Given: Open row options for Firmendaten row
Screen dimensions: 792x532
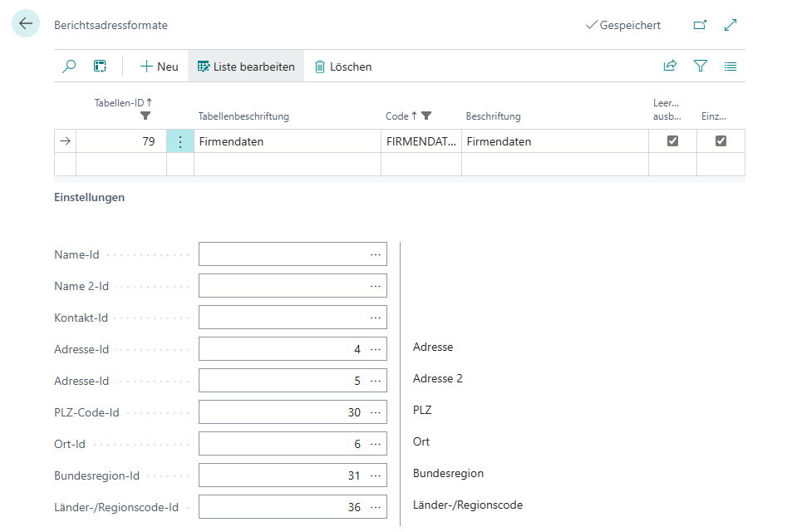Looking at the screenshot, I should (180, 141).
